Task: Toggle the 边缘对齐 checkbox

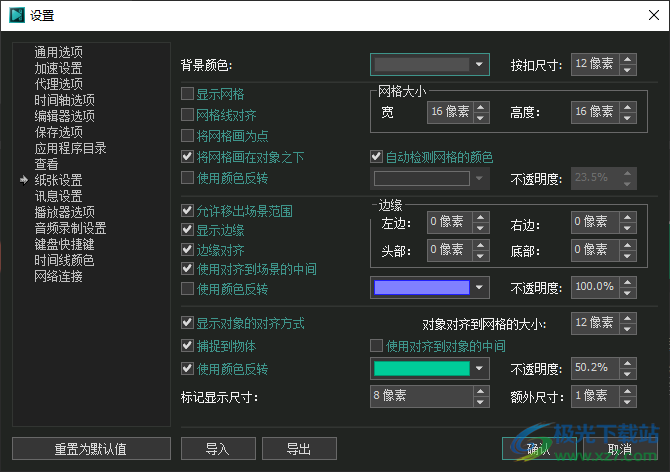Action: [187, 249]
